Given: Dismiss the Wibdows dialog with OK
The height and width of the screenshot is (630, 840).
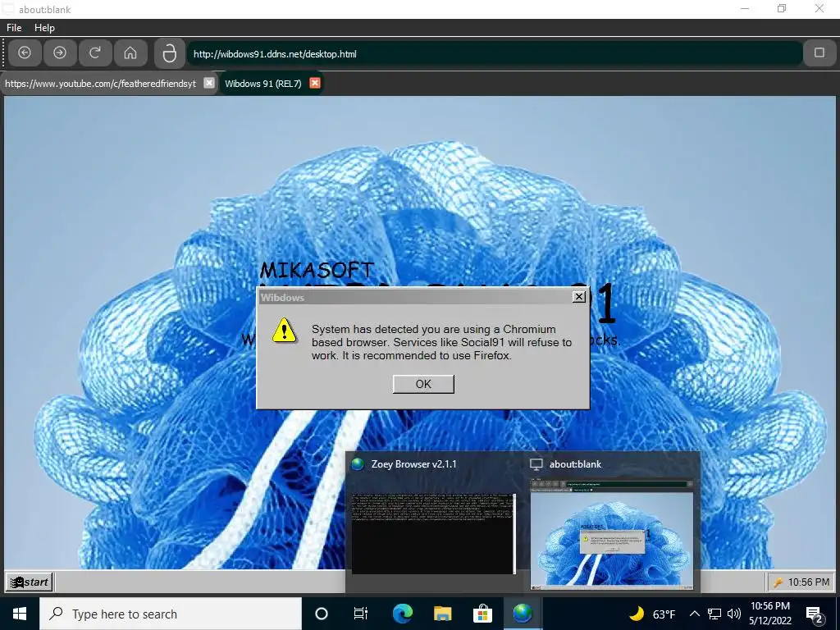Looking at the screenshot, I should tap(423, 384).
